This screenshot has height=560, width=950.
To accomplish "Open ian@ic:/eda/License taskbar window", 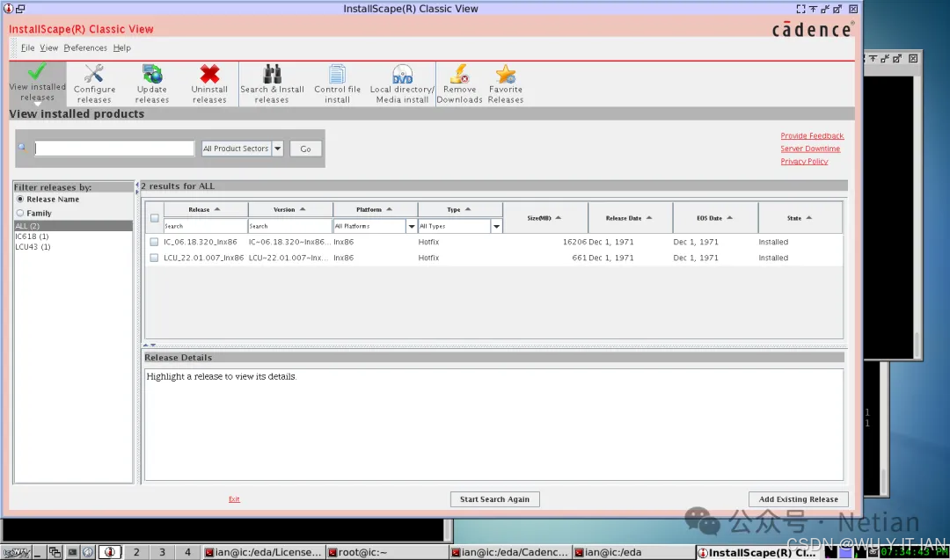I will coord(263,552).
